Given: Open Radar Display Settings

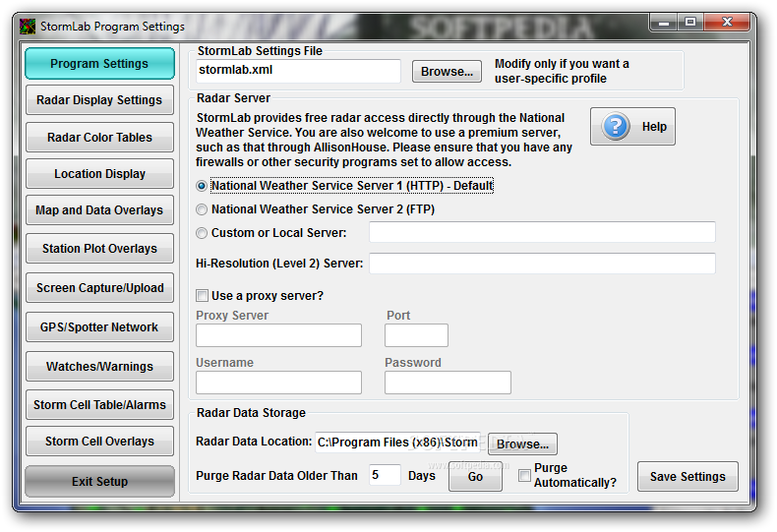Looking at the screenshot, I should pos(99,100).
